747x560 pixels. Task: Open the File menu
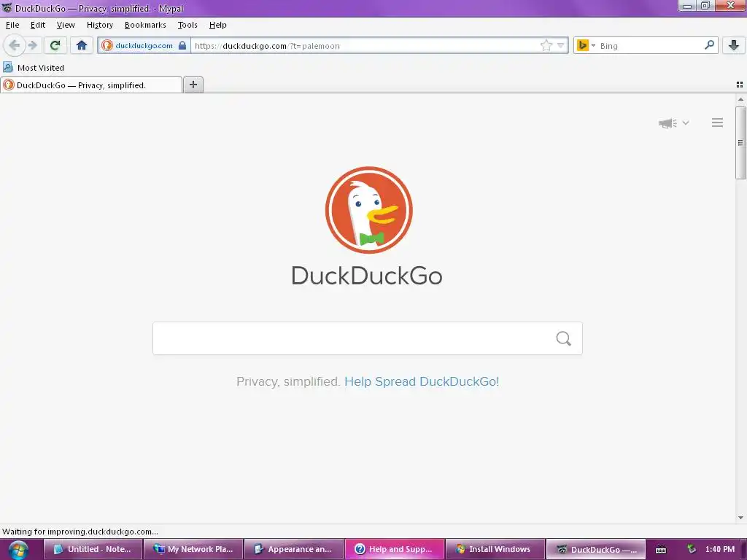click(12, 25)
